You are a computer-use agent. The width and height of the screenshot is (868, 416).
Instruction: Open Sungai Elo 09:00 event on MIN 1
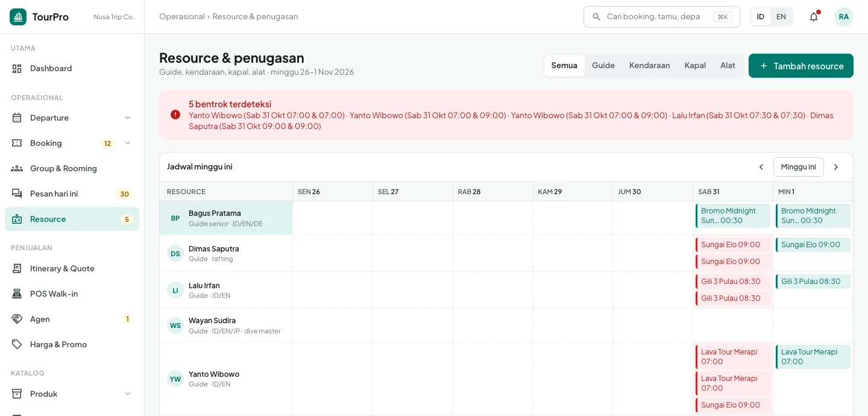tap(813, 245)
